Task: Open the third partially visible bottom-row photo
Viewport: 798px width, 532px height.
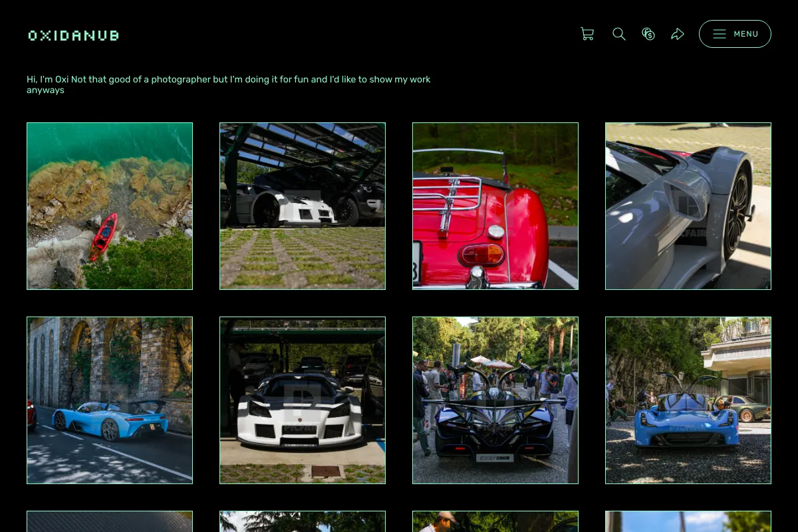Action: 495,521
